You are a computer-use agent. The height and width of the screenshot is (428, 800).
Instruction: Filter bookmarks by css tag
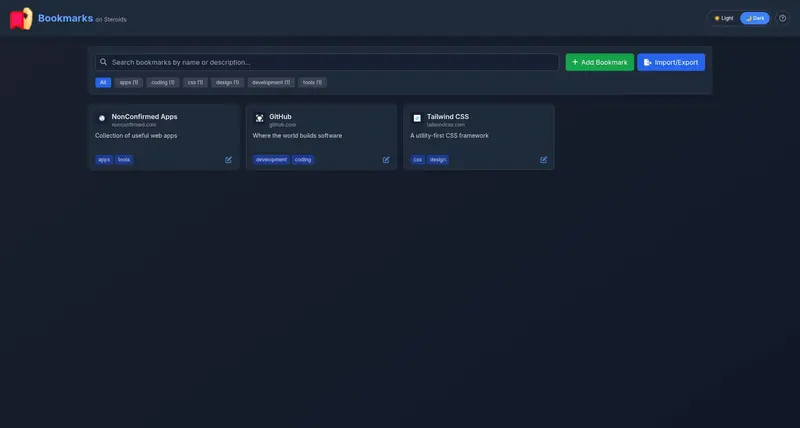tap(195, 82)
